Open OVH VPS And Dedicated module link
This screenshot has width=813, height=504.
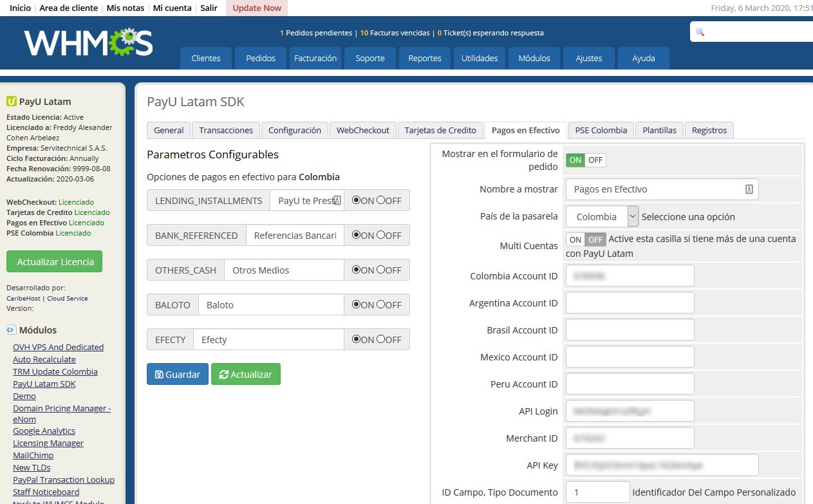pyautogui.click(x=58, y=347)
